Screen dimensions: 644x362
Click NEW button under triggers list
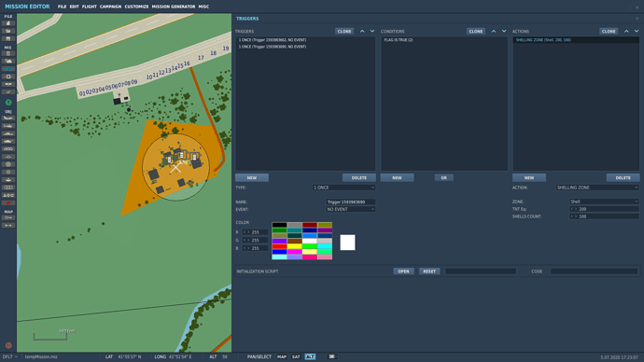click(x=252, y=177)
